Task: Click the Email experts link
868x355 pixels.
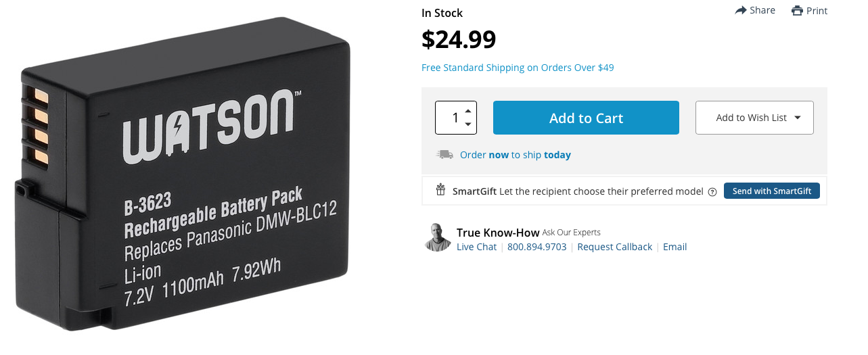Action: (x=675, y=247)
